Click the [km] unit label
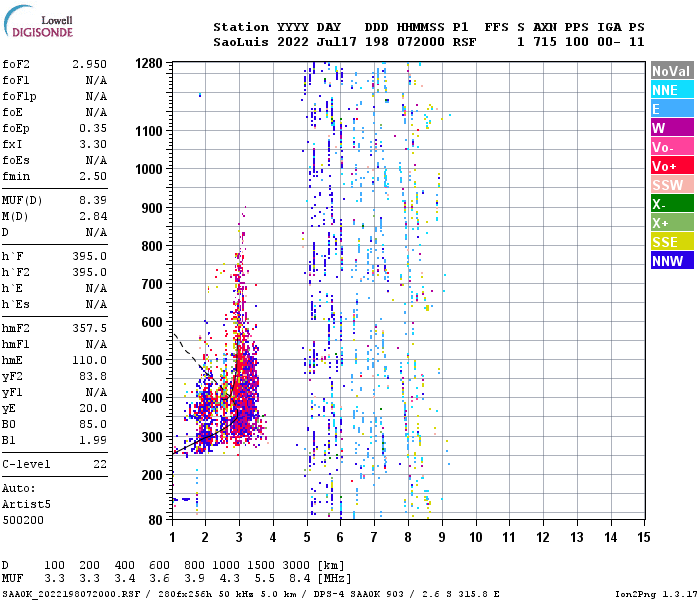 331,565
